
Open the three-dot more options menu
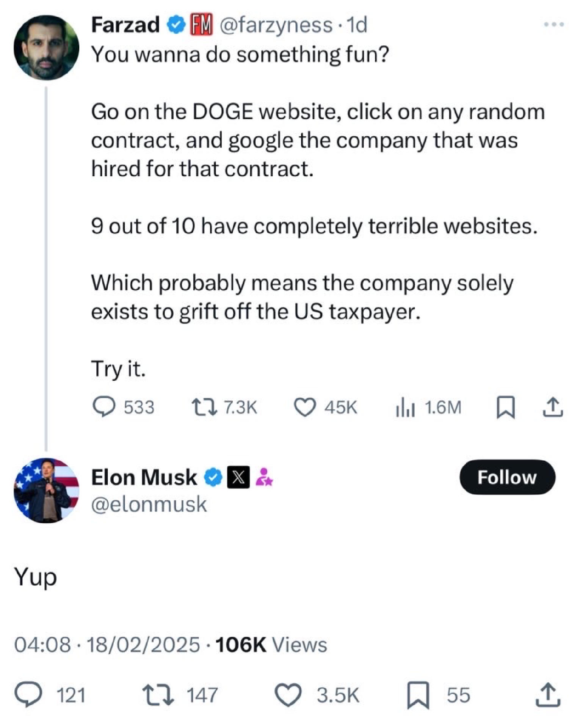[553, 25]
